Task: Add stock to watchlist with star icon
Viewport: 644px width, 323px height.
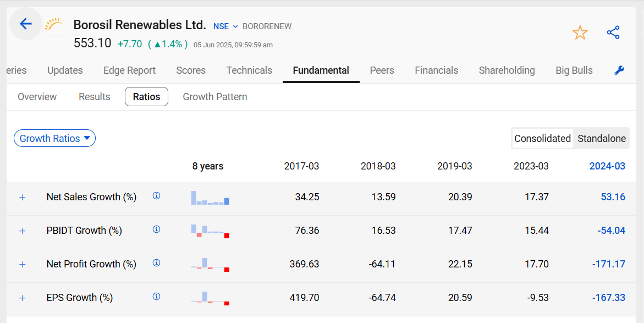Action: (x=580, y=32)
